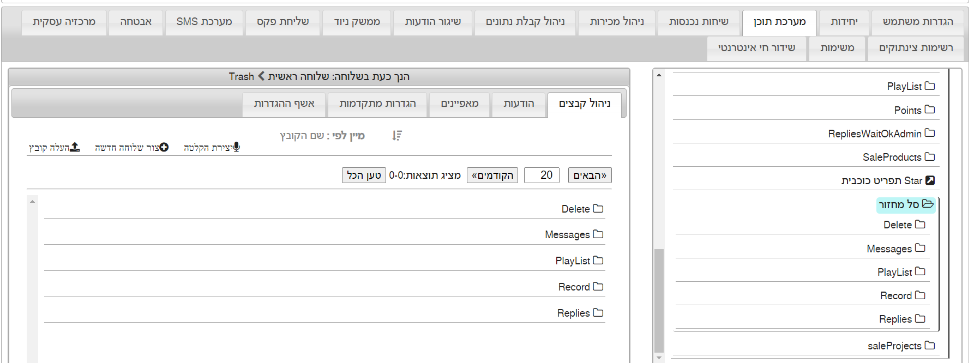Open the שיגור הודעות top menu tab

432,22
